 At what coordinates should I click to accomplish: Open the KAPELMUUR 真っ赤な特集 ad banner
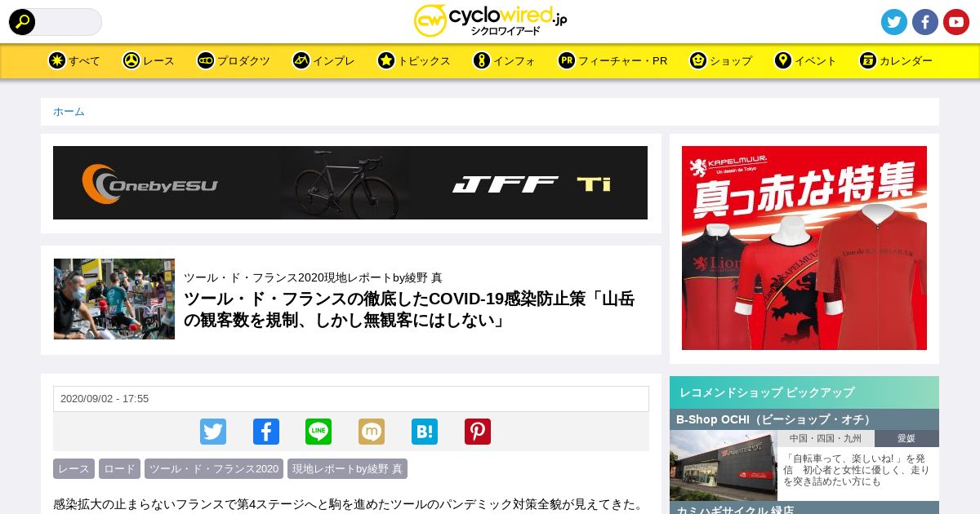click(804, 248)
